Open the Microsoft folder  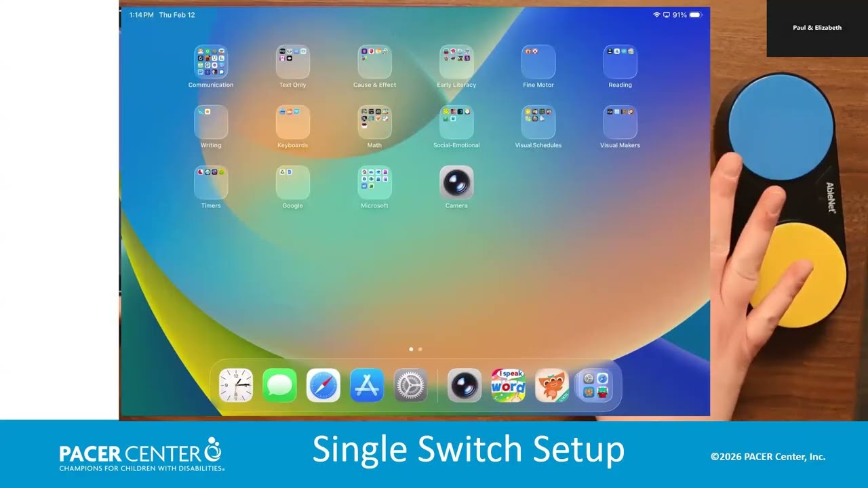(x=374, y=182)
